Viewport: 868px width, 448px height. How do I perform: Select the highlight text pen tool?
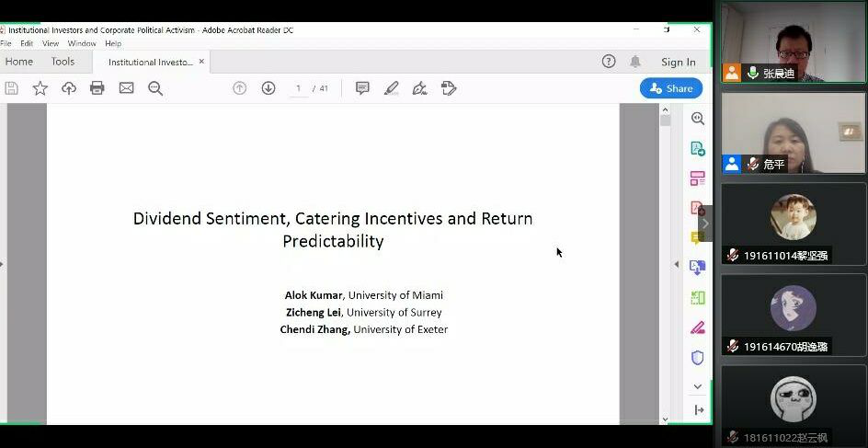pyautogui.click(x=391, y=88)
